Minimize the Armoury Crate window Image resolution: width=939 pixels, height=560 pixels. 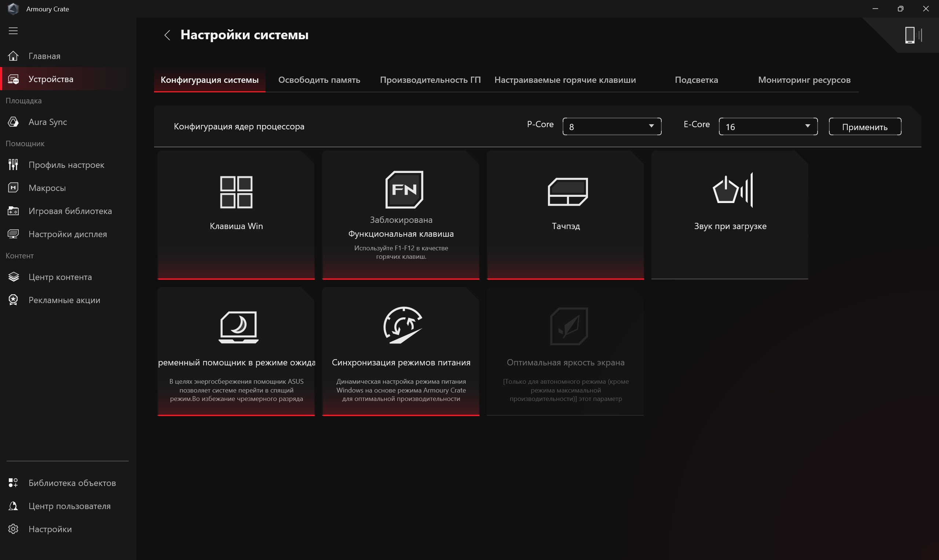pyautogui.click(x=875, y=9)
